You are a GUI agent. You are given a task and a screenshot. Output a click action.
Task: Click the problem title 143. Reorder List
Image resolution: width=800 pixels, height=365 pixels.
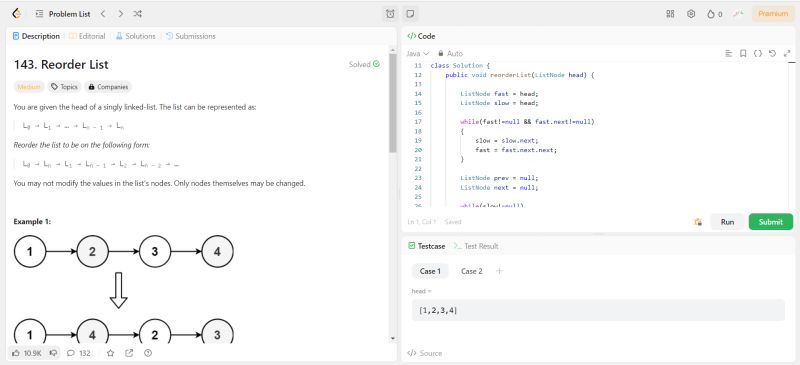pyautogui.click(x=61, y=65)
